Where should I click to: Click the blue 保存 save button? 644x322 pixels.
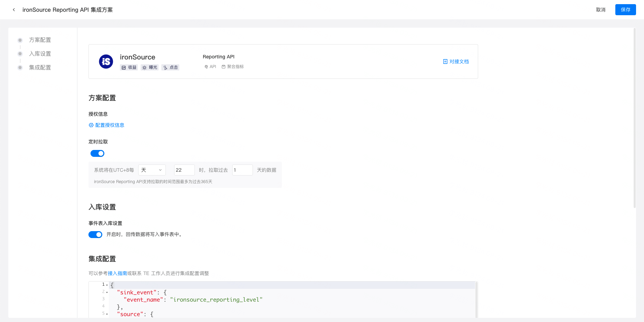pyautogui.click(x=625, y=10)
